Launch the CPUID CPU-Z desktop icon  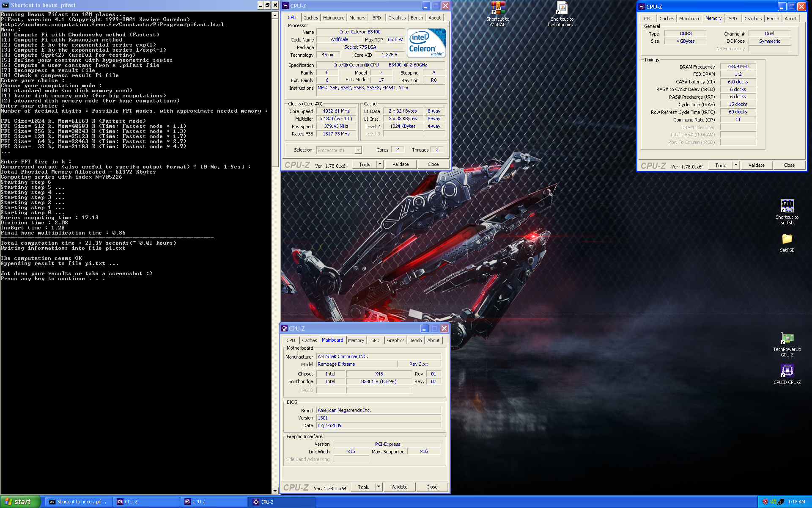[x=787, y=374]
